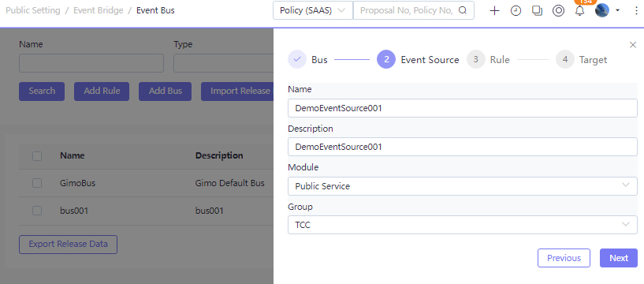Expand the Group TCC dropdown
Image resolution: width=644 pixels, height=284 pixels.
pyautogui.click(x=463, y=225)
